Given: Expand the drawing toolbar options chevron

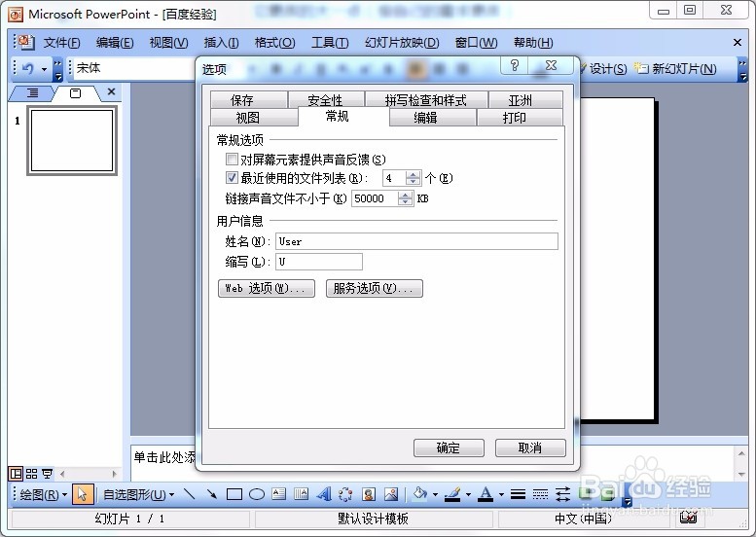Looking at the screenshot, I should tap(628, 500).
